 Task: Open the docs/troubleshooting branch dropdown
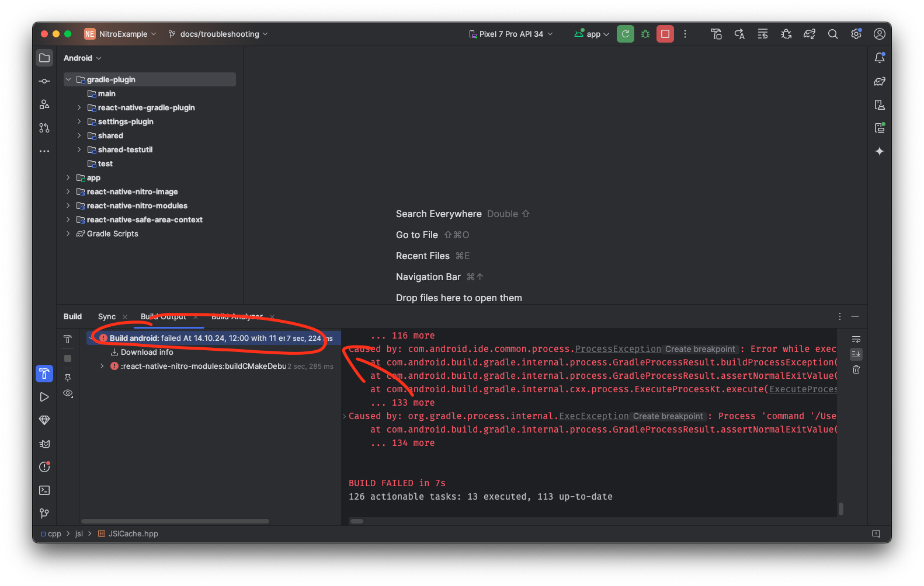218,34
